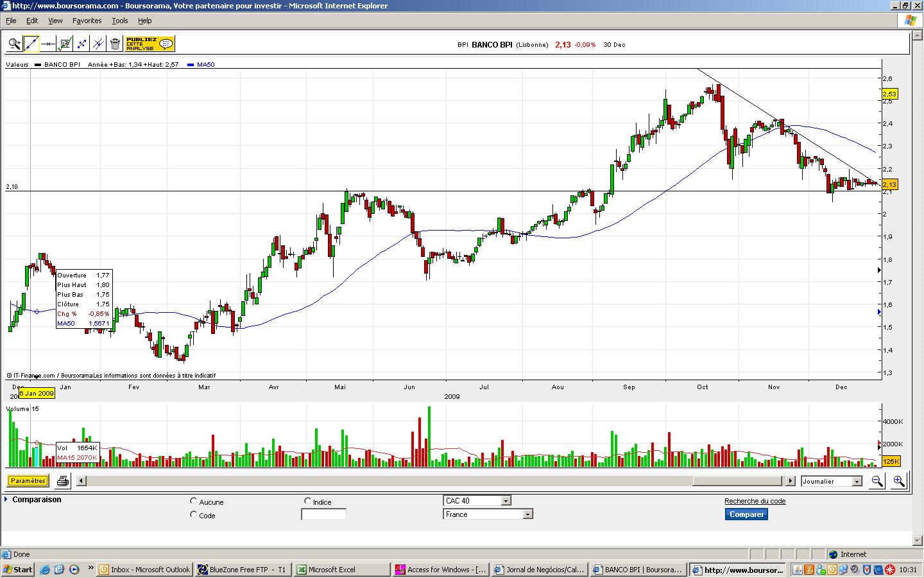Open the Help menu
924x578 pixels.
(x=144, y=21)
